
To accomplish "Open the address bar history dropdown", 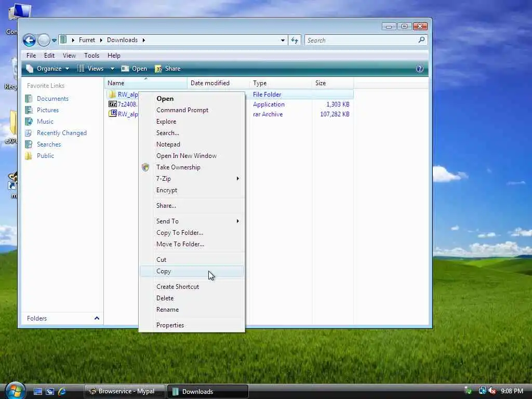I will tap(283, 40).
